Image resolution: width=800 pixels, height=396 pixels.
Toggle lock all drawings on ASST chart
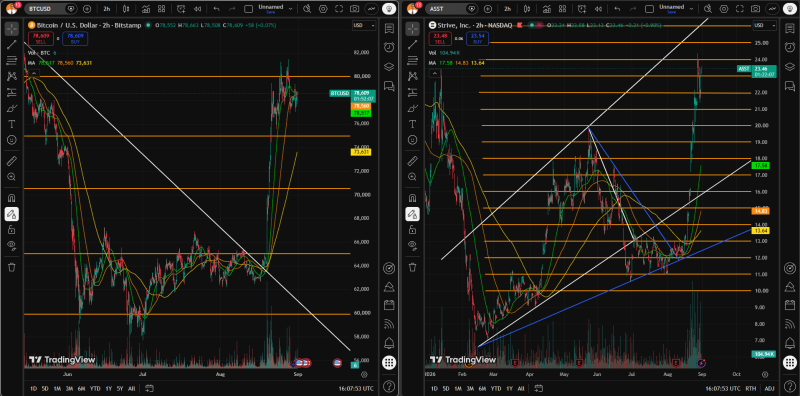click(412, 230)
